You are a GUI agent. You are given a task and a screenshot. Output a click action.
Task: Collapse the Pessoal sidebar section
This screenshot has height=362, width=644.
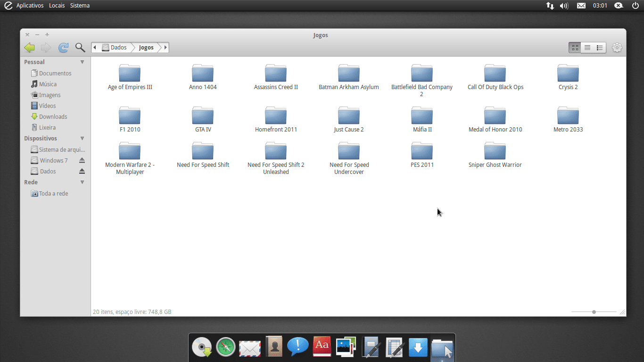click(x=82, y=62)
